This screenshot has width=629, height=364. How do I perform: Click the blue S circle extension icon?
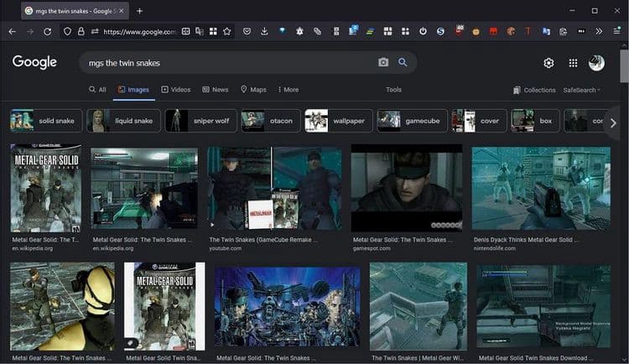coord(440,31)
